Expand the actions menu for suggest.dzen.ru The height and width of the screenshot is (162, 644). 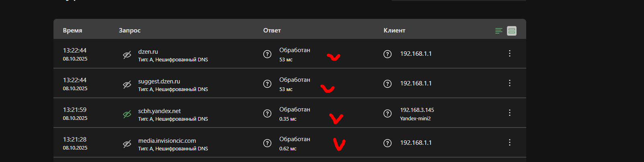point(510,83)
